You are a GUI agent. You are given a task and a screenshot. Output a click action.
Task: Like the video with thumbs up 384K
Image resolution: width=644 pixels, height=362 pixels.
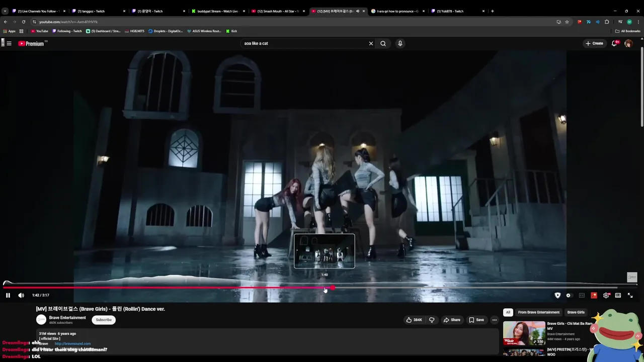(414, 320)
